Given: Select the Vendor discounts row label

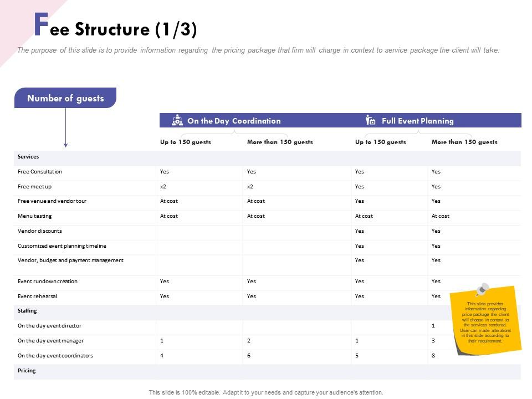Looking at the screenshot, I should coord(40,231).
